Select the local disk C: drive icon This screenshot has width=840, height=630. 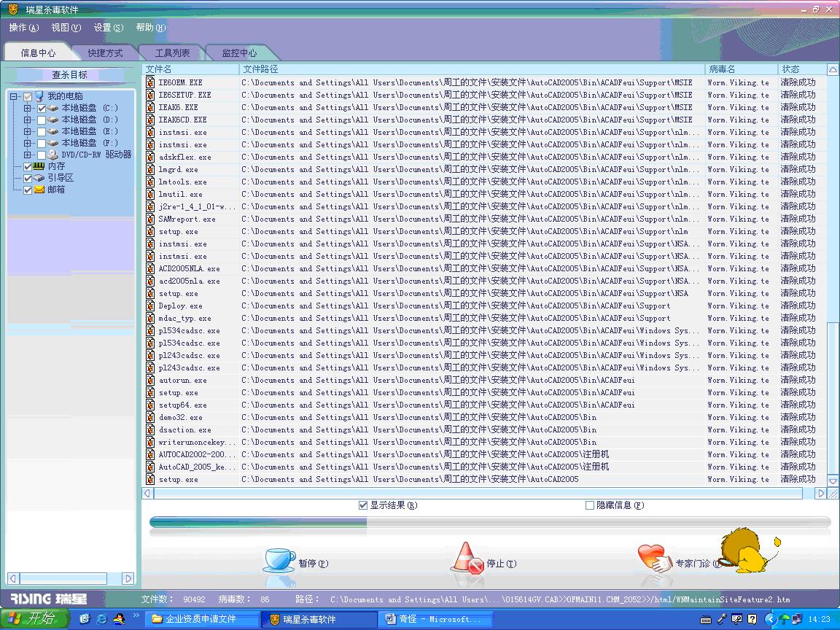pyautogui.click(x=52, y=108)
